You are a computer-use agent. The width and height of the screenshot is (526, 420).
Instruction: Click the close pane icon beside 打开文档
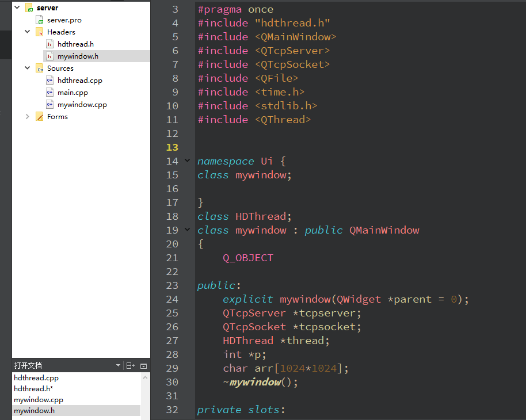click(x=143, y=366)
